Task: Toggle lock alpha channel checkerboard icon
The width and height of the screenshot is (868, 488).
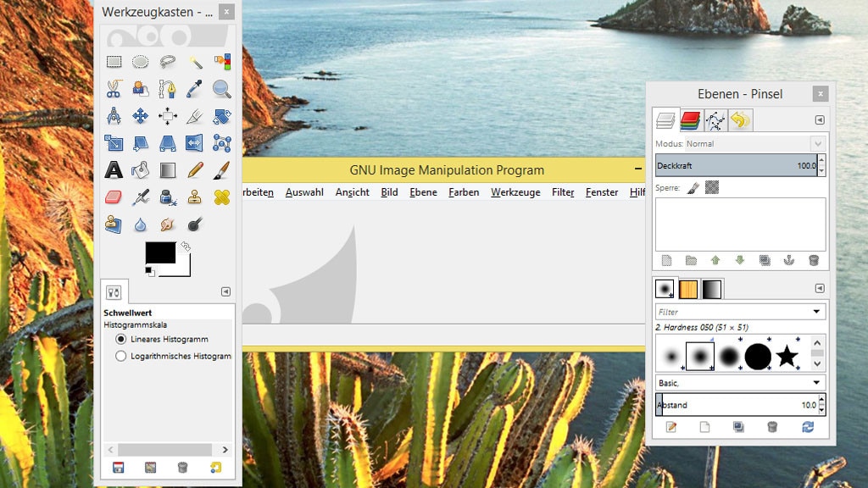Action: pyautogui.click(x=712, y=187)
